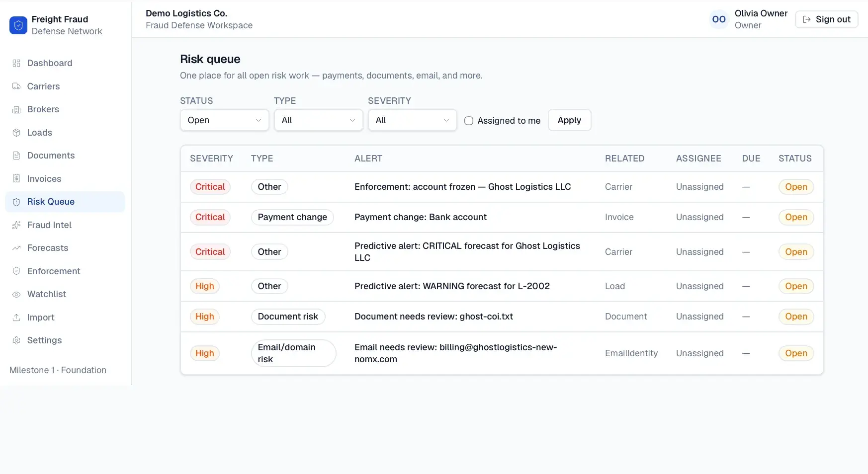Screen dimensions: 868x474
Task: Click Critical badge on the Payment change row
Action: (210, 217)
